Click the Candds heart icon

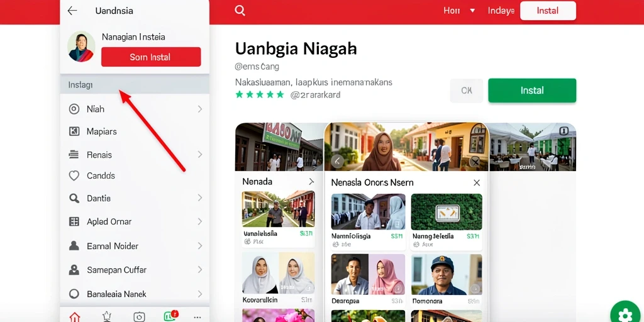[74, 176]
